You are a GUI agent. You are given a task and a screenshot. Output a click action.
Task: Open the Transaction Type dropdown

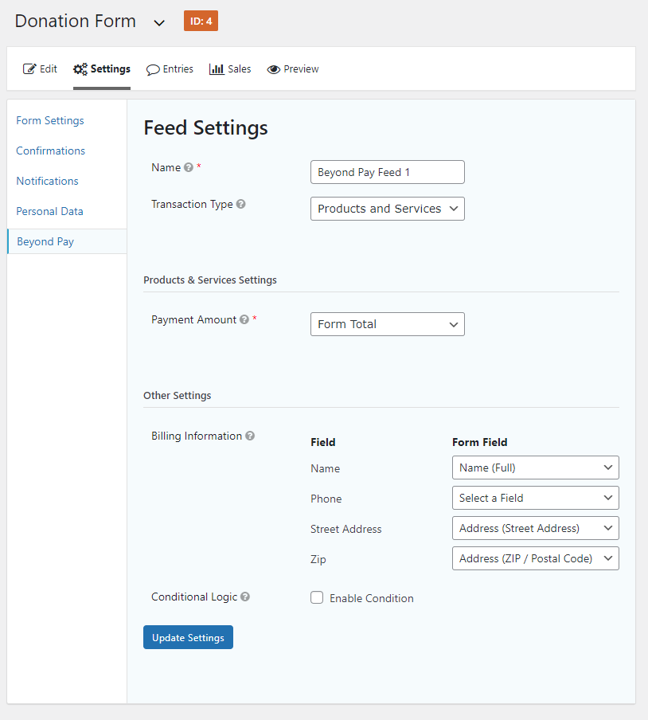387,209
